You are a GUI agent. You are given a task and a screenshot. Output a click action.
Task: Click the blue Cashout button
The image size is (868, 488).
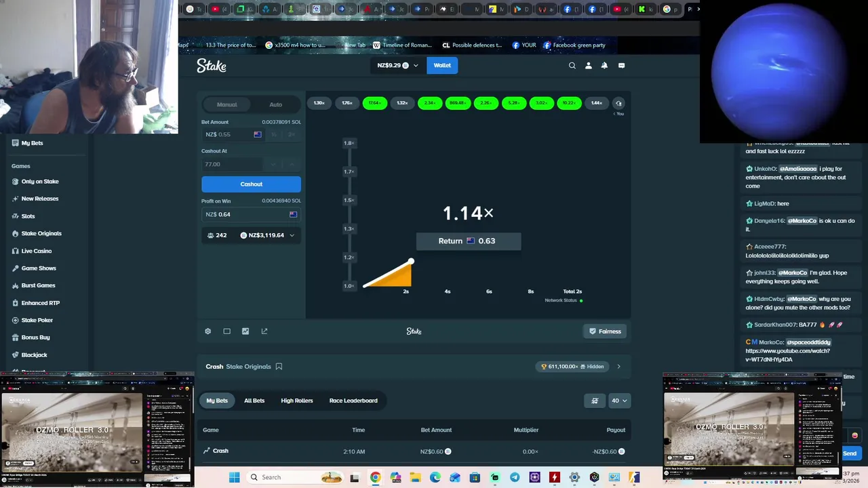[x=251, y=184]
